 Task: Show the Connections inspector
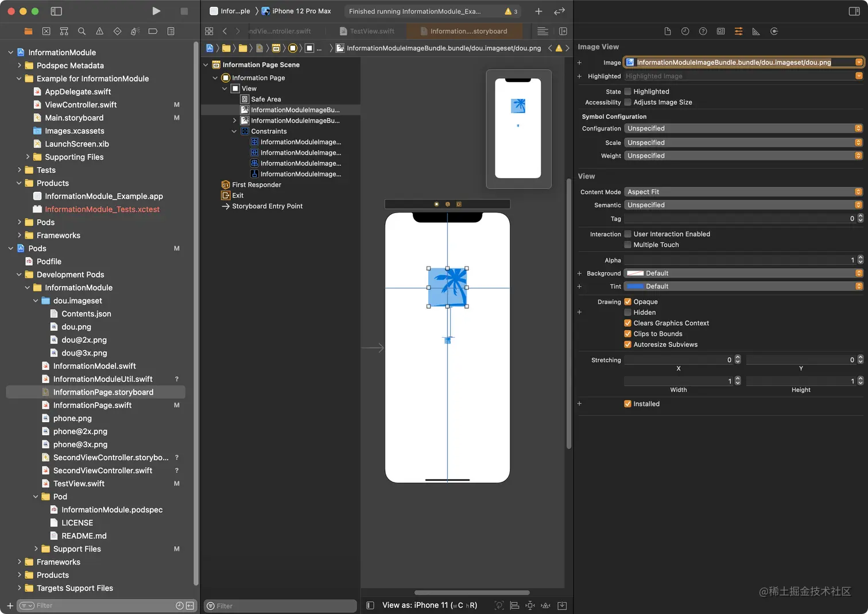(774, 31)
